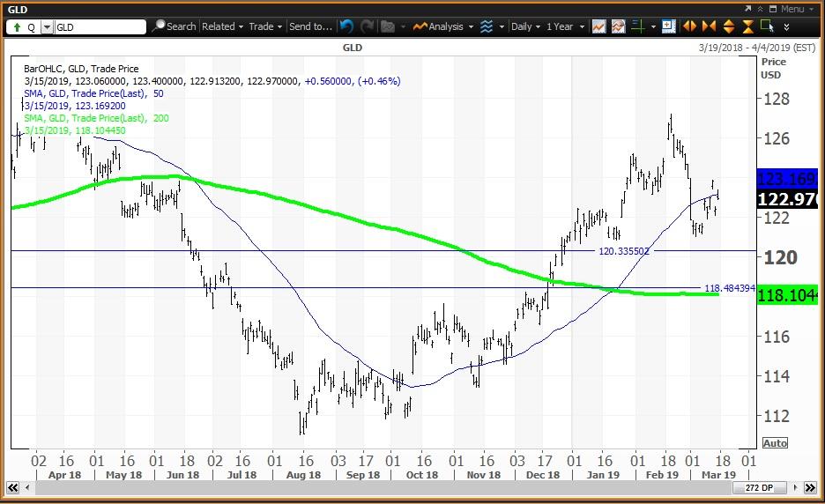Click the SMA 200 green legend label
The image size is (825, 504).
click(x=96, y=118)
